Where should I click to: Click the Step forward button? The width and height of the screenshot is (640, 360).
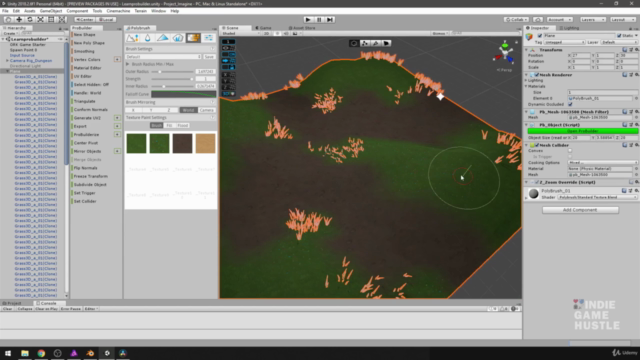click(330, 20)
